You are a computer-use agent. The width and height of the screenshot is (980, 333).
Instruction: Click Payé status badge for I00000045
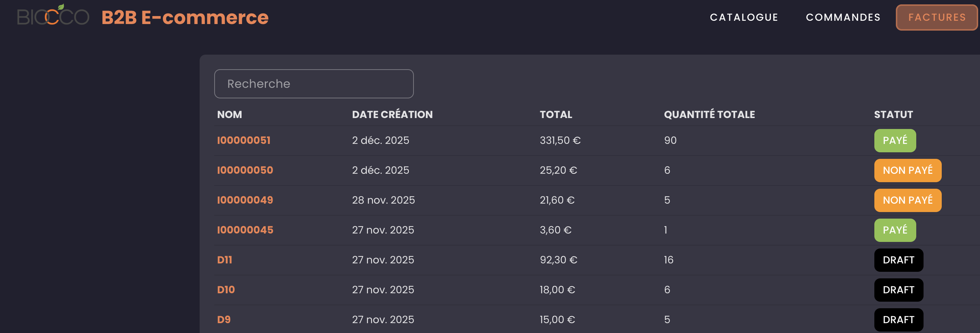tap(894, 230)
